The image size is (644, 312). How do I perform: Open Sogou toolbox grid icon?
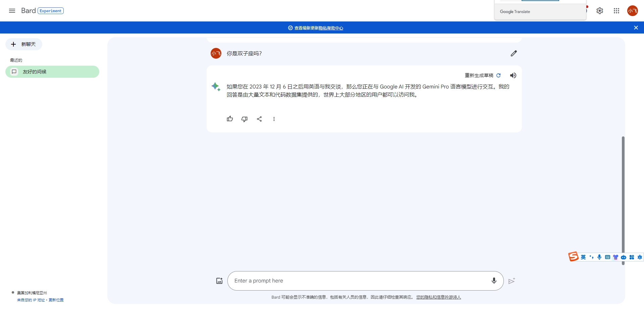[x=632, y=257]
